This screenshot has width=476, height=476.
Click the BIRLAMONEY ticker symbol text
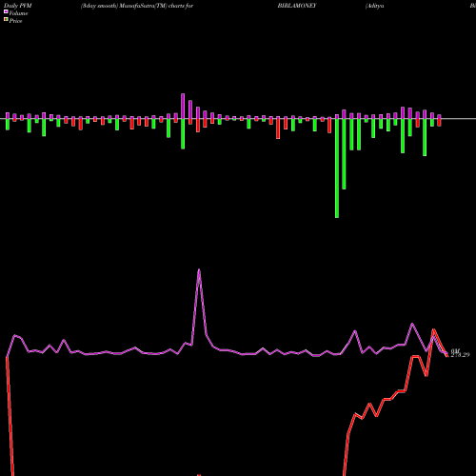(297, 6)
